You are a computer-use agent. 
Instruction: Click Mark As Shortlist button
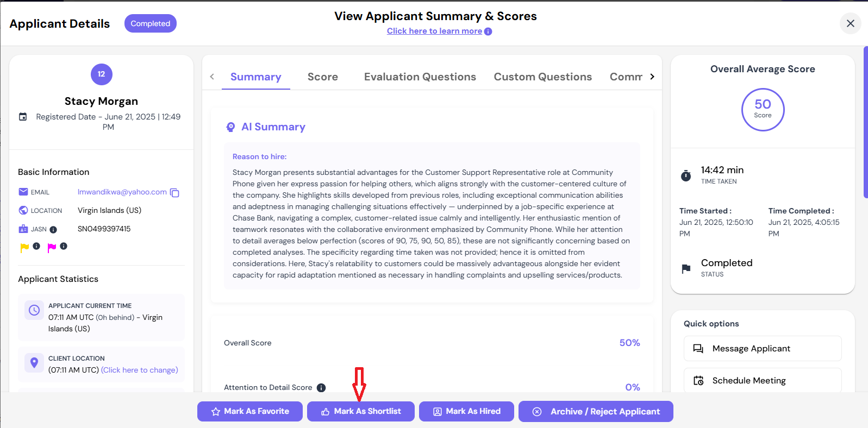click(361, 412)
